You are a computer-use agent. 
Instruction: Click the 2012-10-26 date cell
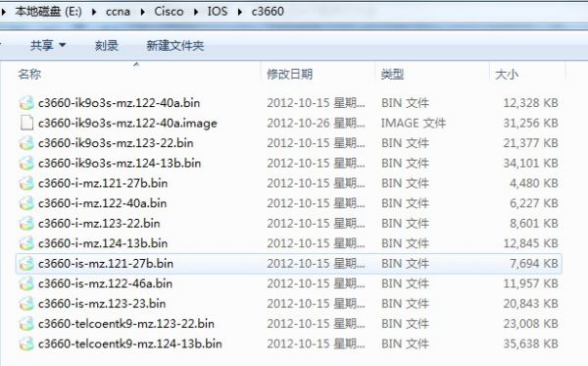316,123
